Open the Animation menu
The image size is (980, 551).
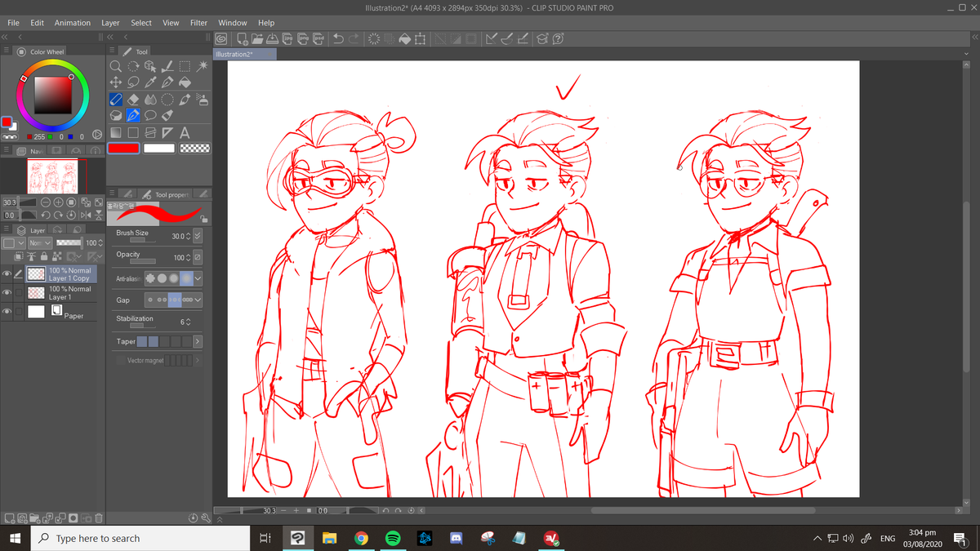pyautogui.click(x=73, y=23)
